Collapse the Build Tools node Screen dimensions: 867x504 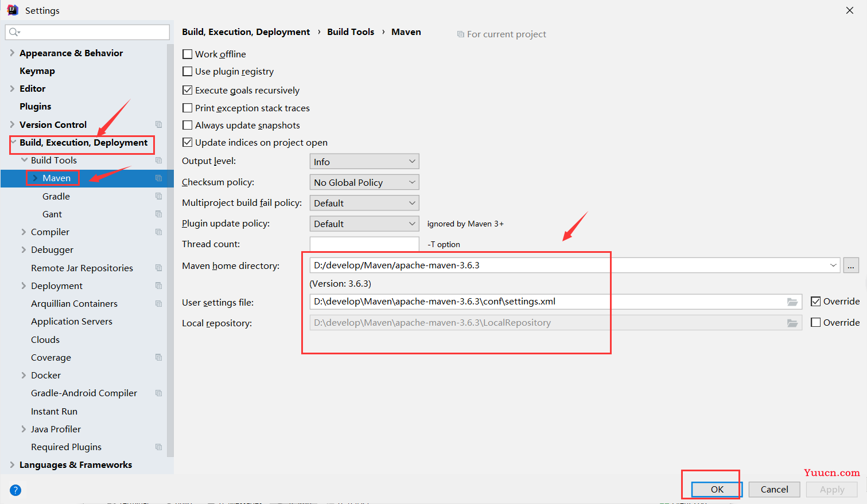(x=24, y=160)
